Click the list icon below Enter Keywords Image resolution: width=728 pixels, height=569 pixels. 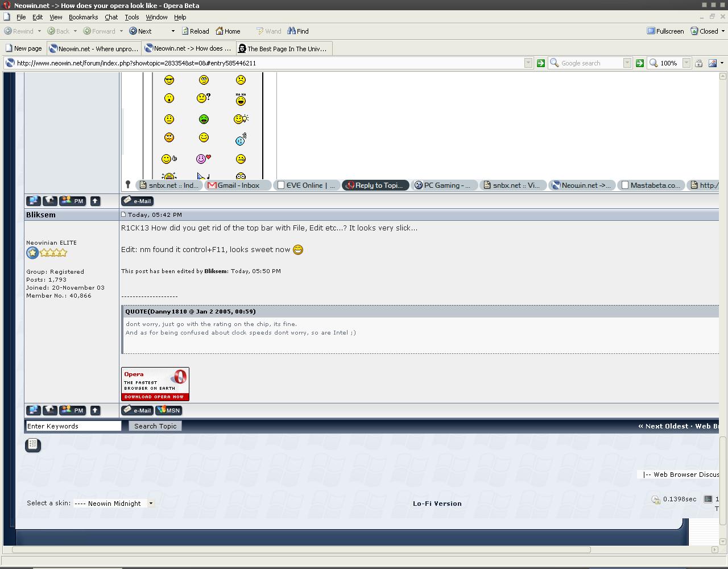click(33, 445)
